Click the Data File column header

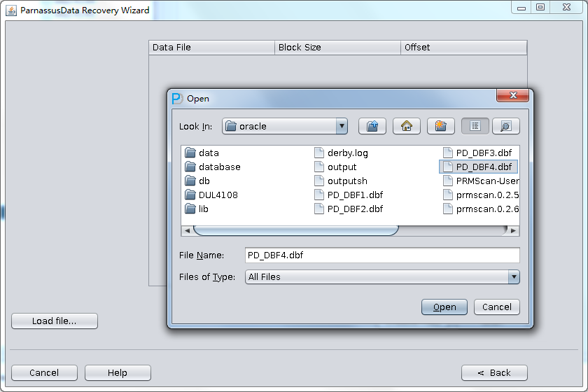tap(212, 48)
